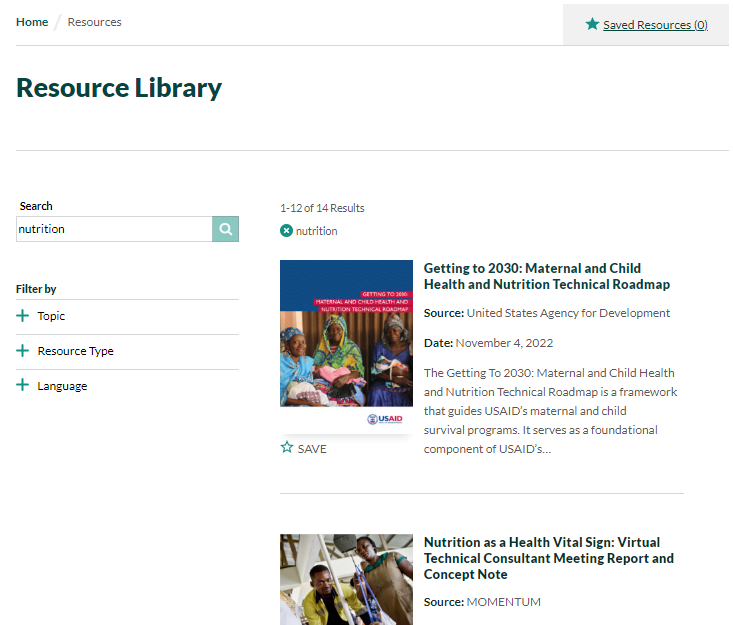This screenshot has width=733, height=625.
Task: Click the plus icon beside Topic
Action: [x=22, y=316]
